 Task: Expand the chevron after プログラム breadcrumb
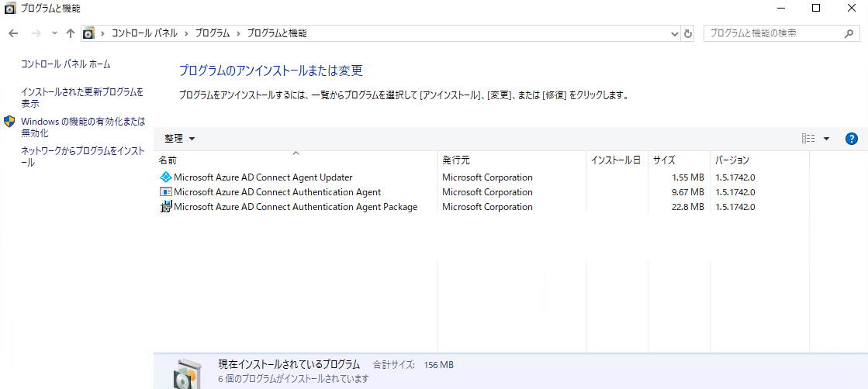(238, 33)
